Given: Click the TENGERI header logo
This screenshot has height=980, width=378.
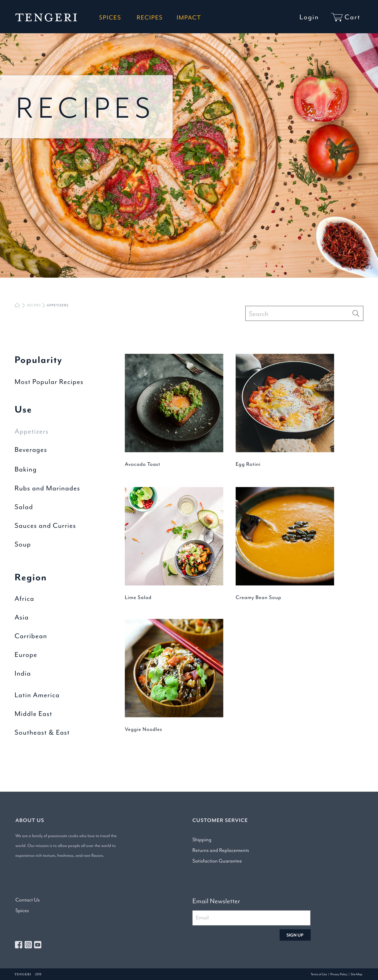Looking at the screenshot, I should (x=46, y=18).
